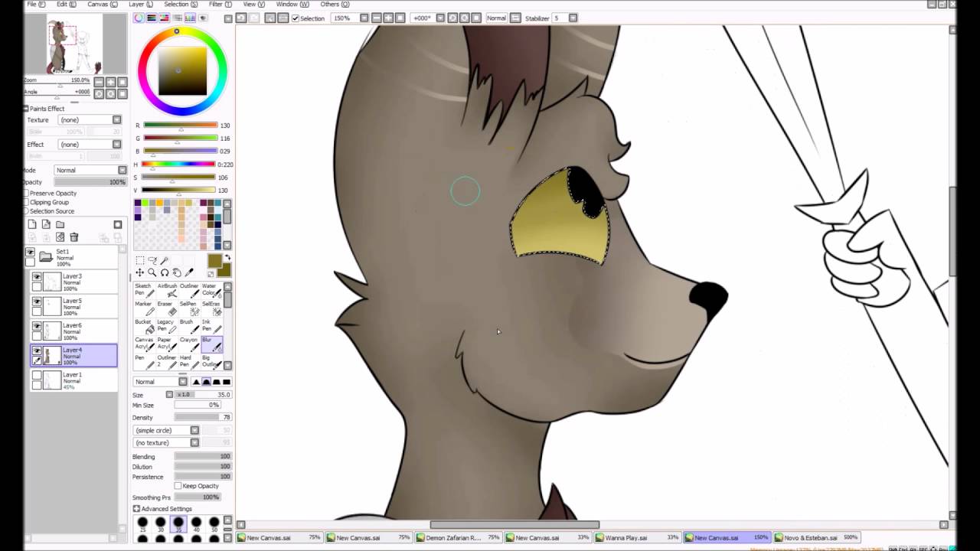The height and width of the screenshot is (551, 980).
Task: Delete the selected layer with trash icon
Action: 74,237
